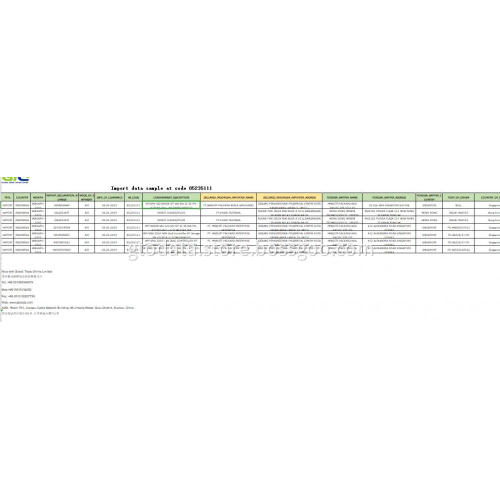
Task: Click the description column header above selected cell
Action: 171,197
